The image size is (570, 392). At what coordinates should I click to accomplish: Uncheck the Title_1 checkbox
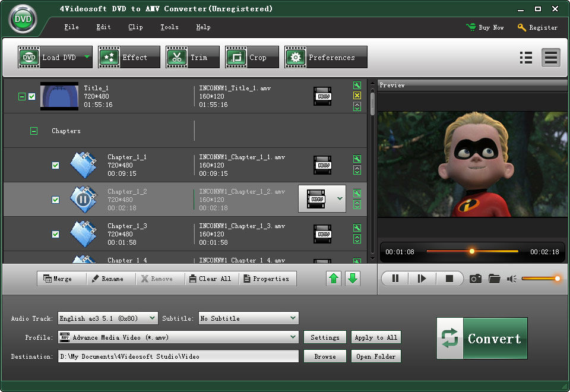32,96
